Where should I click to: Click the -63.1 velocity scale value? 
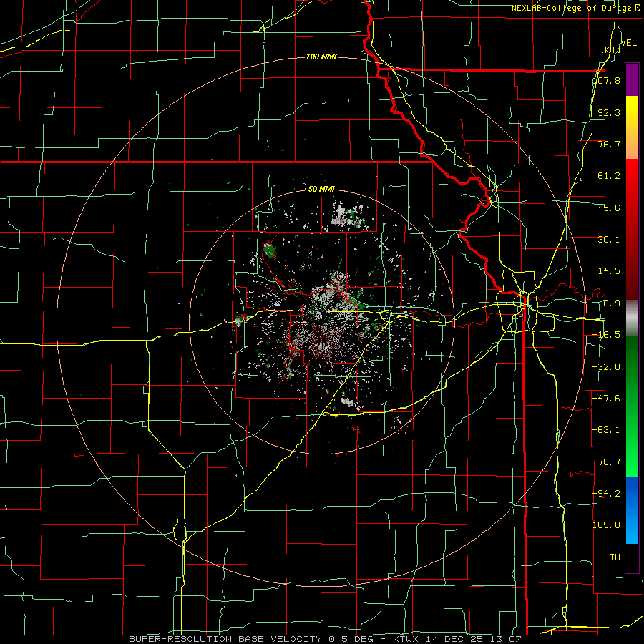tap(607, 430)
